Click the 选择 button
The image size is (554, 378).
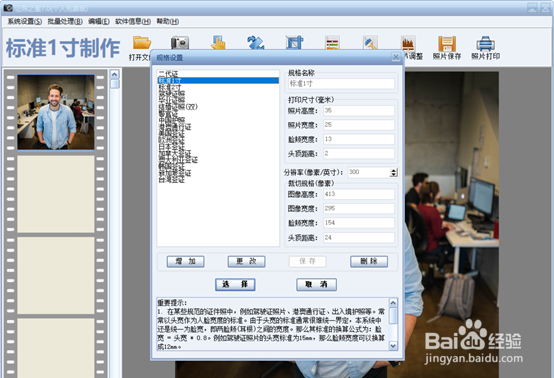click(x=235, y=284)
